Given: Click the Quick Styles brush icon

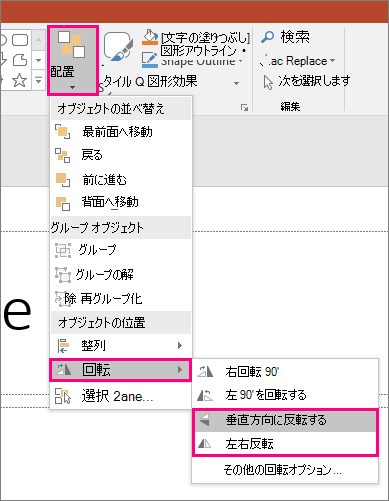Looking at the screenshot, I should (119, 47).
